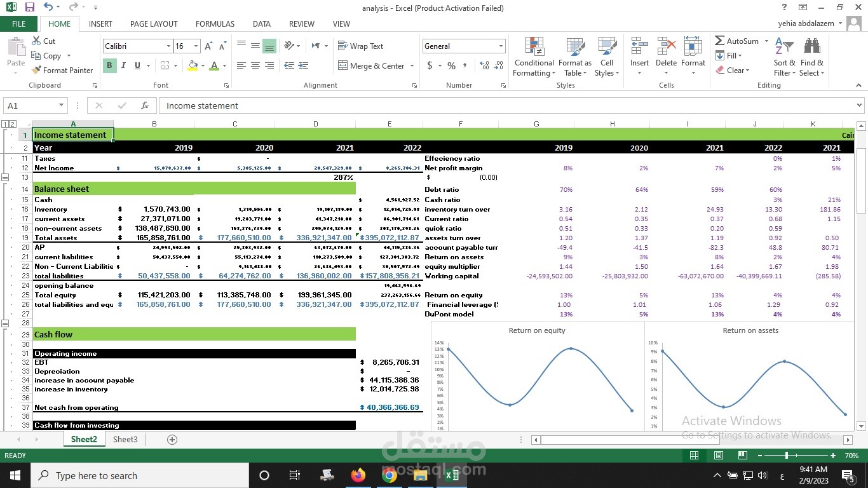Image resolution: width=868 pixels, height=488 pixels.
Task: Switch to Sheet3 worksheet tab
Action: pos(125,439)
